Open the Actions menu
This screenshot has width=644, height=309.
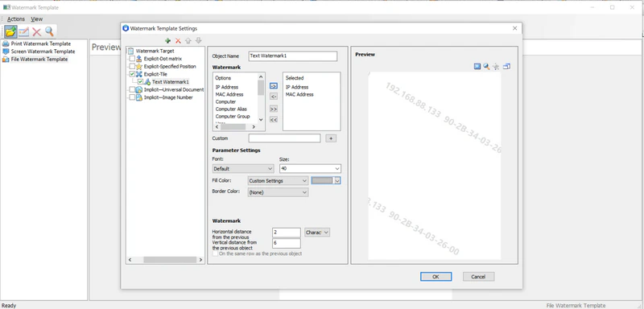coord(16,19)
